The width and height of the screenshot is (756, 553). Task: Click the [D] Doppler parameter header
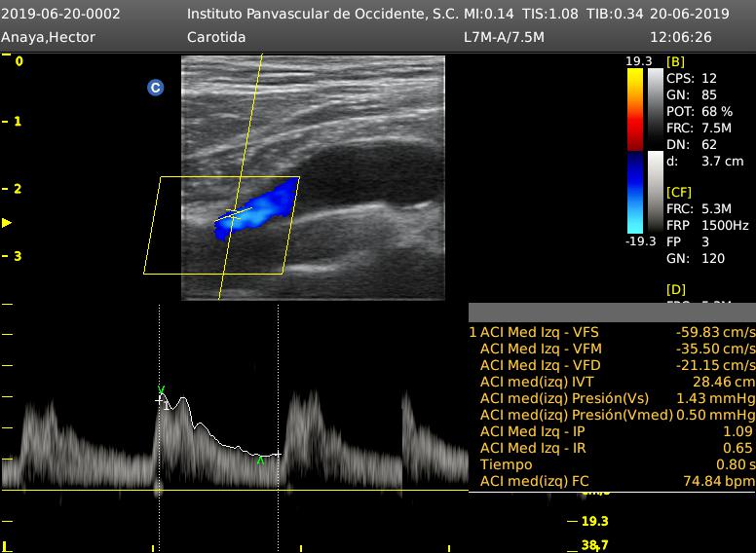[675, 290]
